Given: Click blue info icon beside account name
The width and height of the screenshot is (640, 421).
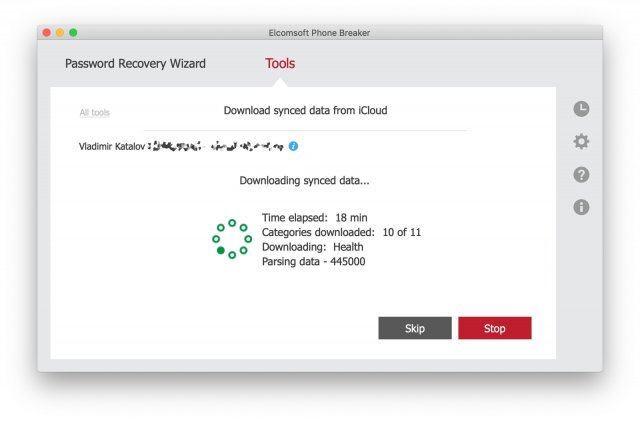Looking at the screenshot, I should point(293,146).
